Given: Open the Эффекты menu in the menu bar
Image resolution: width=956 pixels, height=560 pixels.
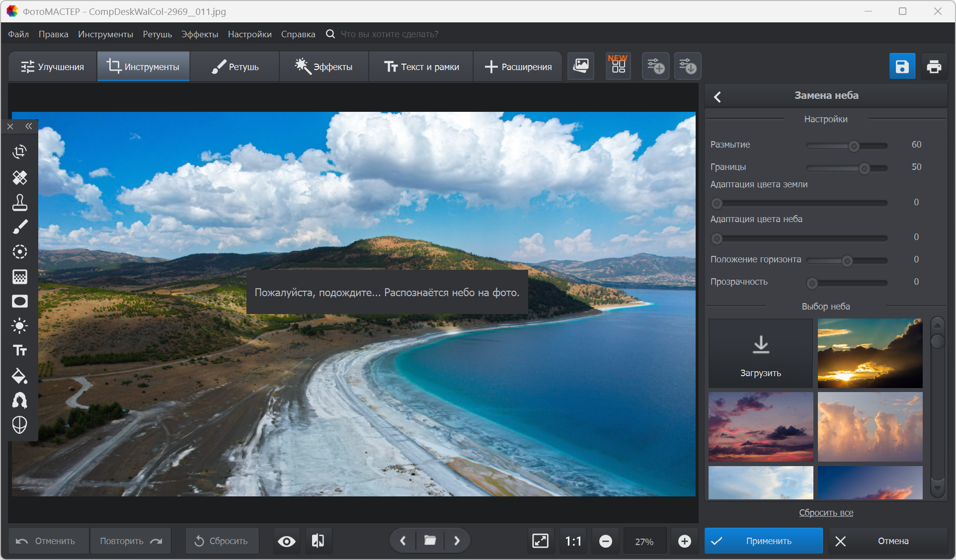Looking at the screenshot, I should click(199, 34).
